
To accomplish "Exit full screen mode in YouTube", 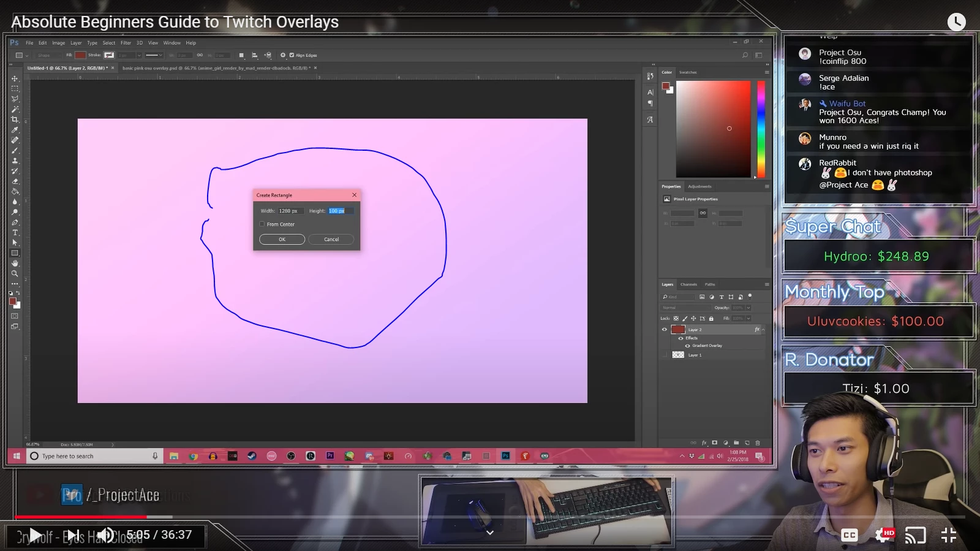I will tap(948, 535).
